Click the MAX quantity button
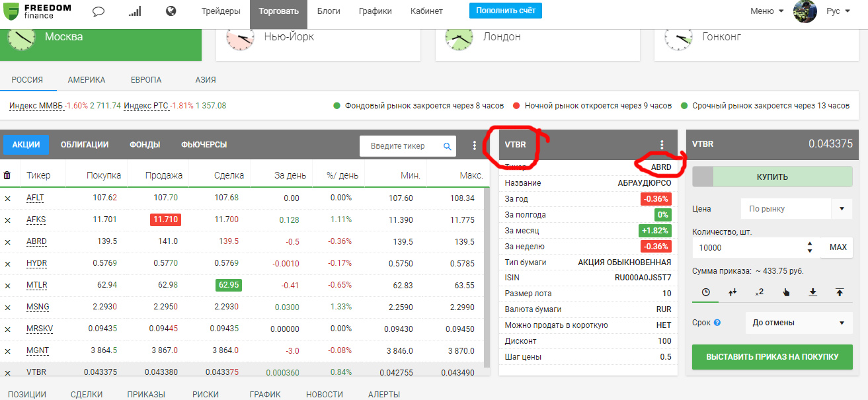868x400 pixels. click(x=838, y=247)
